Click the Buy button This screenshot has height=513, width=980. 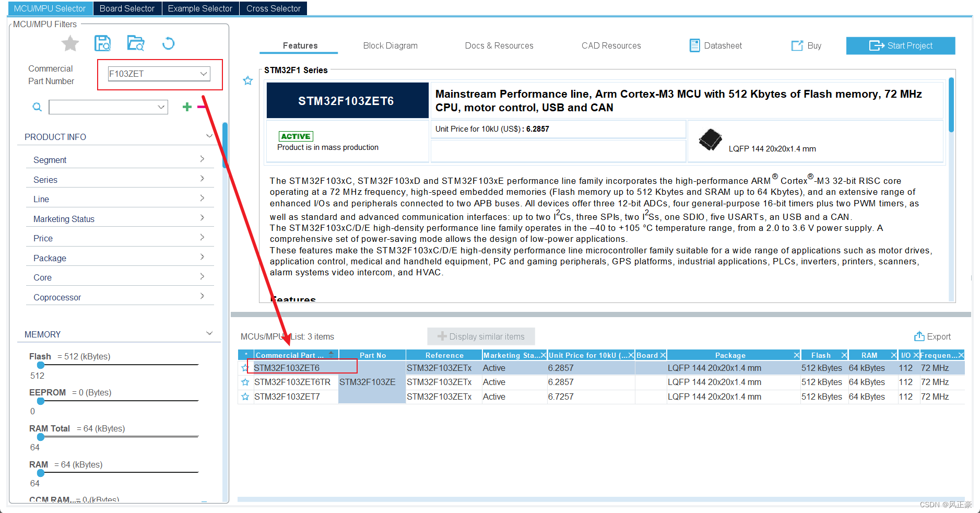[x=806, y=45]
